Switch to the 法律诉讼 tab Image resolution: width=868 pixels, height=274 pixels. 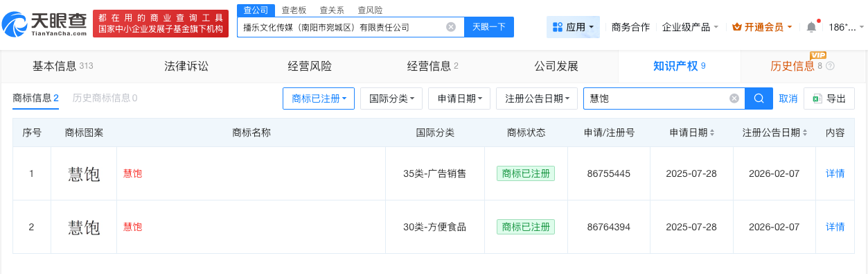(186, 66)
